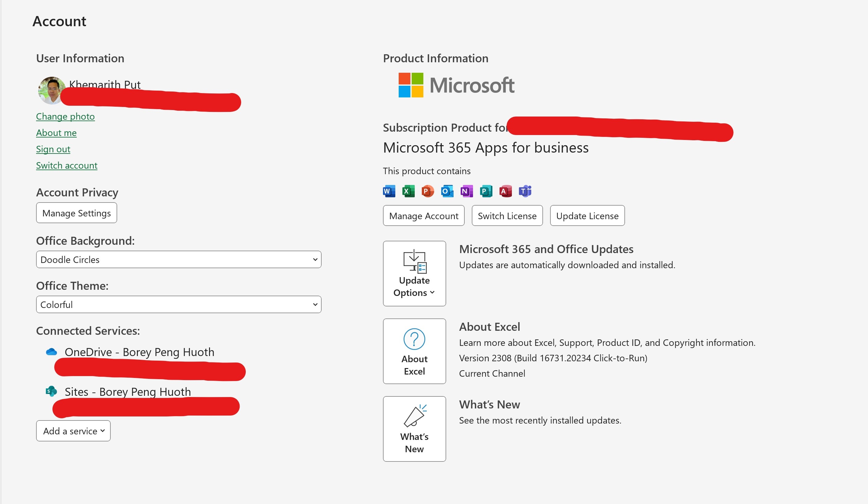Viewport: 868px width, 504px height.
Task: Click the Word app icon
Action: coord(389,191)
